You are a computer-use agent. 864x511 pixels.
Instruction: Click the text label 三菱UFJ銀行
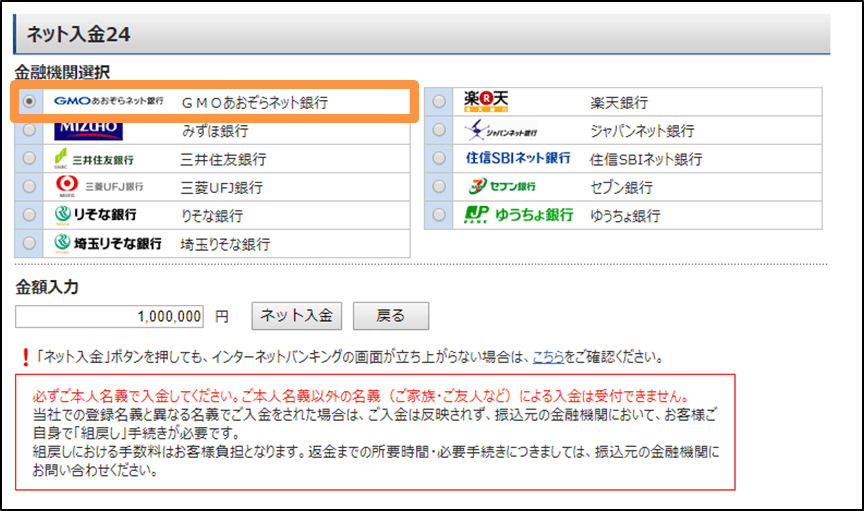coord(222,187)
